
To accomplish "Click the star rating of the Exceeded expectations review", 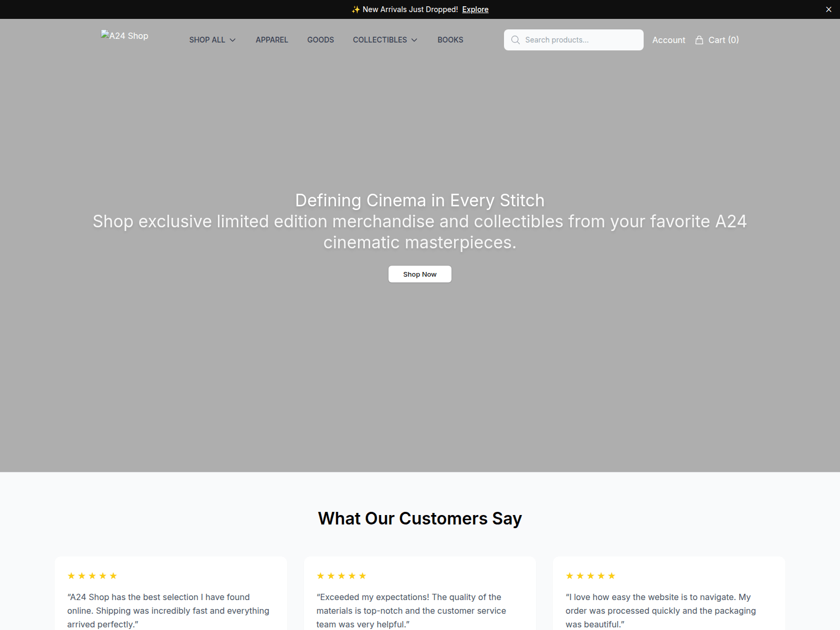I will (x=341, y=576).
